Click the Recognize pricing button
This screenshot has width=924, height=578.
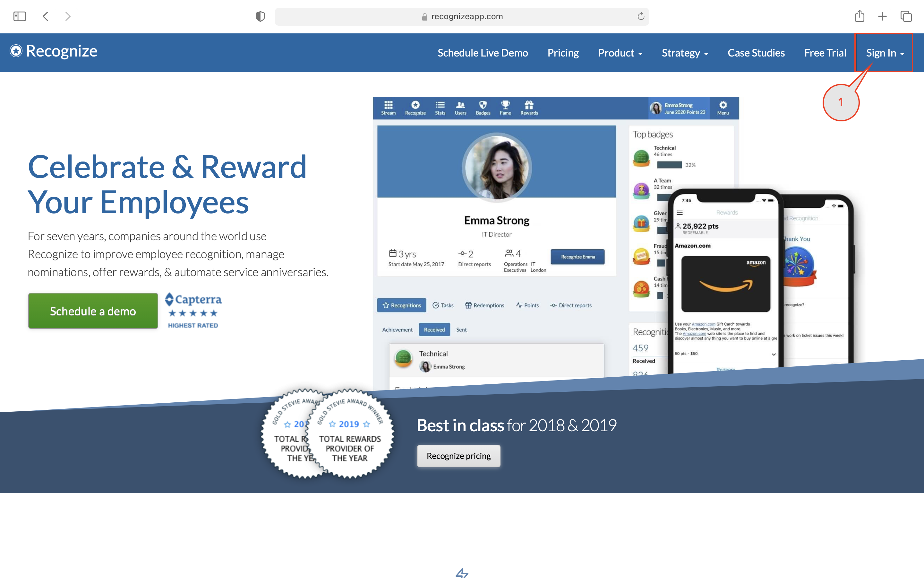pyautogui.click(x=458, y=456)
